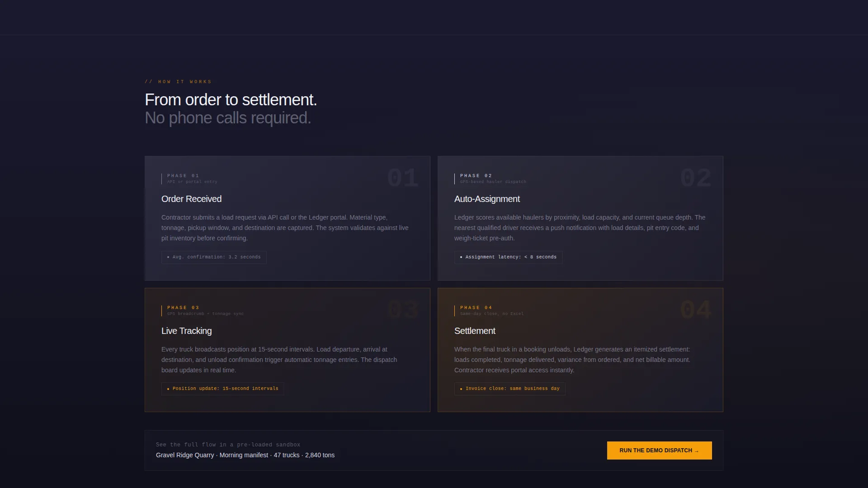Select the Auto-Assignment card title
The width and height of the screenshot is (868, 488).
tap(487, 199)
